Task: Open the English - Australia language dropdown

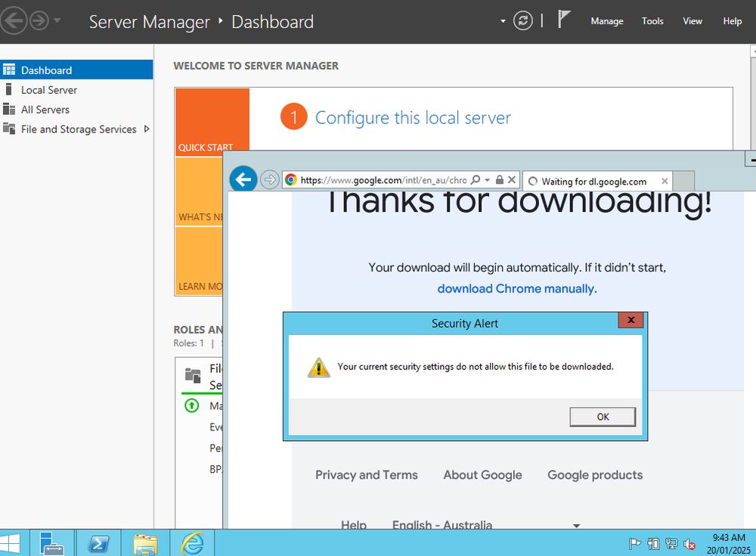Action: point(486,525)
